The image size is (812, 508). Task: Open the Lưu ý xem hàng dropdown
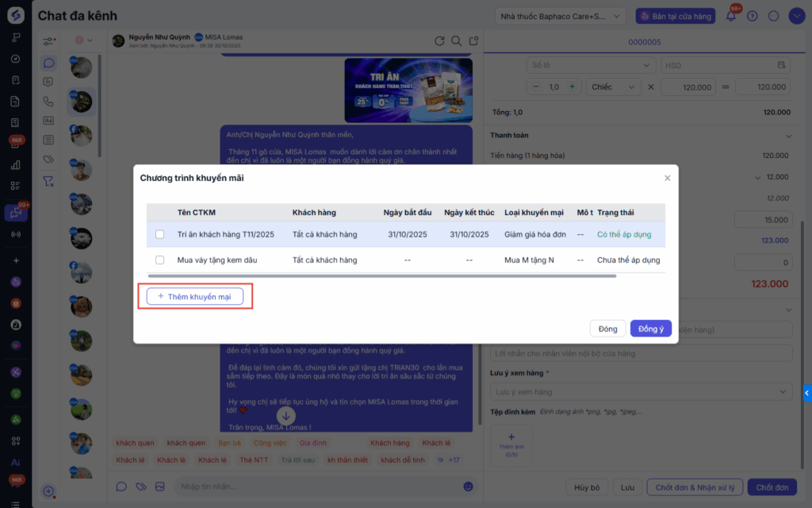click(641, 392)
